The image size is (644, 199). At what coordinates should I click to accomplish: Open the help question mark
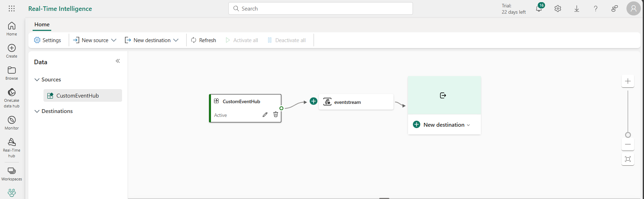point(596,8)
